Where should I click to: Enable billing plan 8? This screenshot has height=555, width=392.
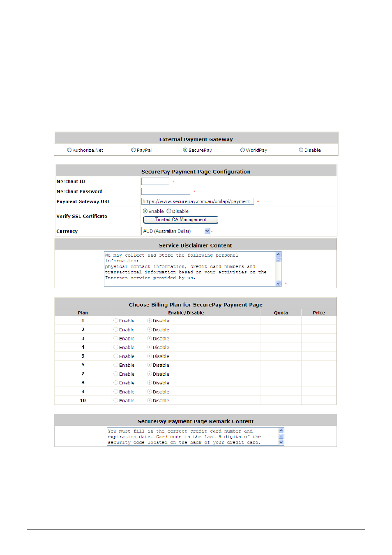point(116,383)
